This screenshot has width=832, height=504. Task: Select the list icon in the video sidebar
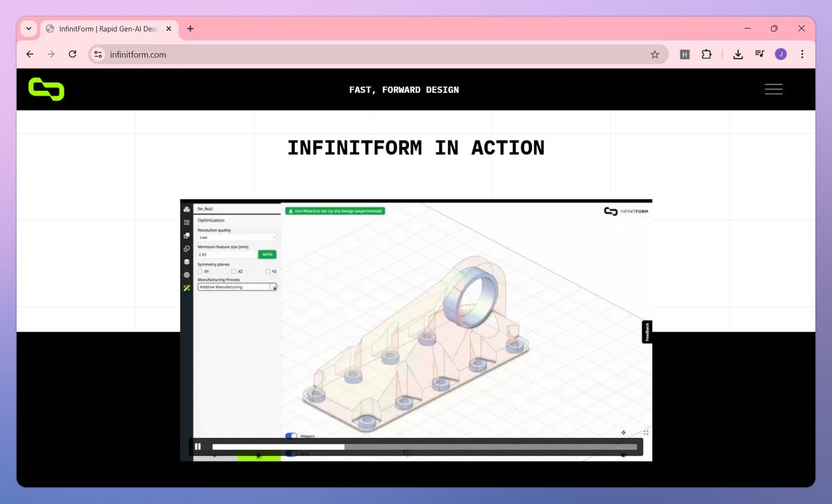pyautogui.click(x=187, y=223)
